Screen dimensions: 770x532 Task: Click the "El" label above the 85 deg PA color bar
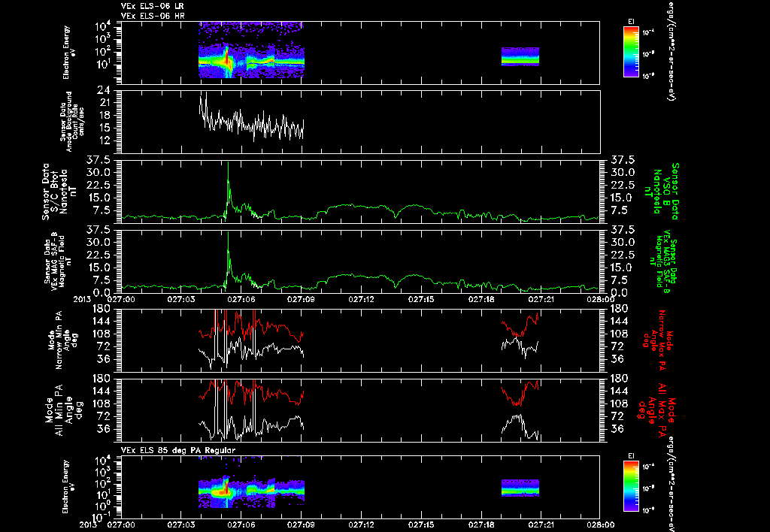pyautogui.click(x=631, y=456)
